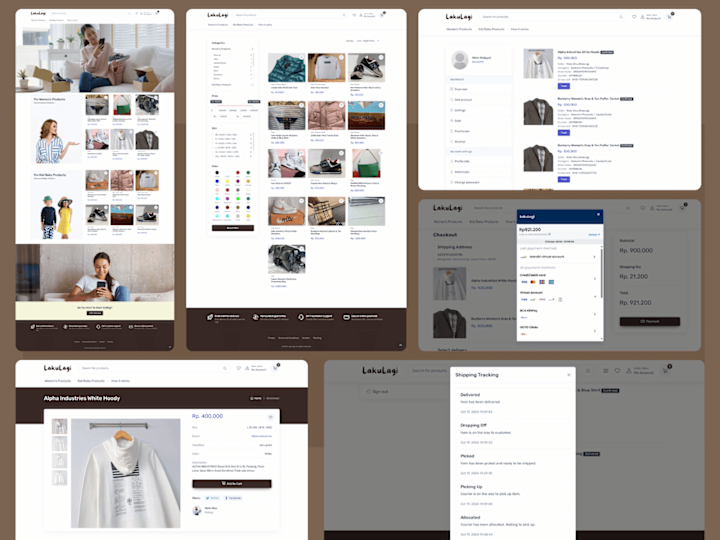
Task: Open Purchases in the account sidebar
Action: click(460, 131)
